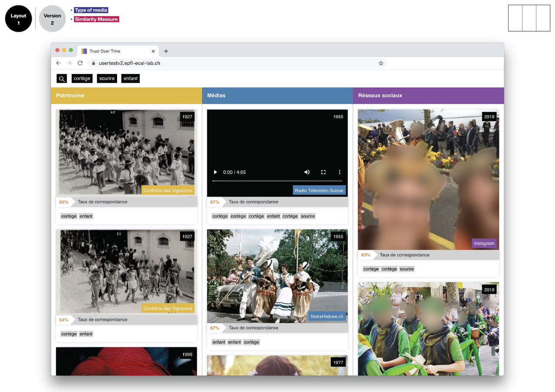Click Confrérie des Vignerons on 54% card

point(168,308)
